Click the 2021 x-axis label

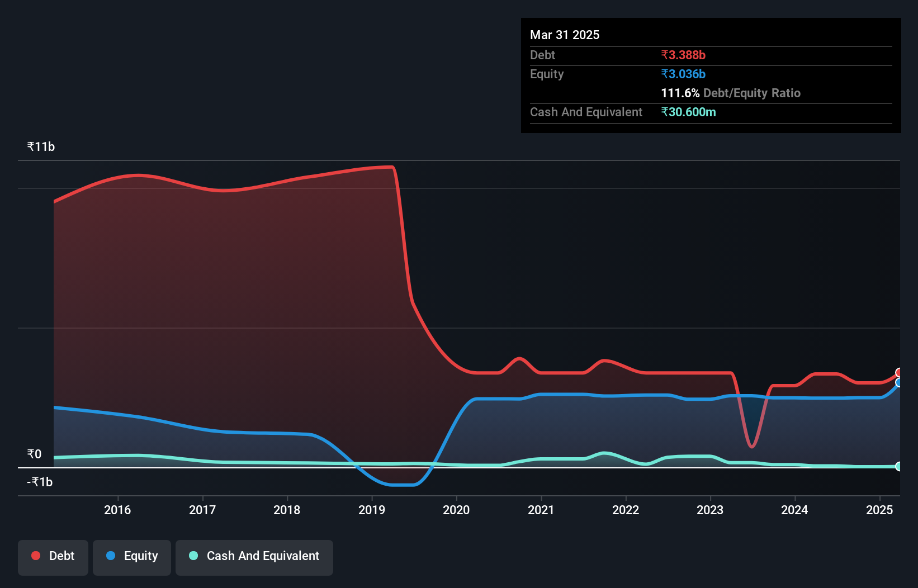pyautogui.click(x=541, y=510)
